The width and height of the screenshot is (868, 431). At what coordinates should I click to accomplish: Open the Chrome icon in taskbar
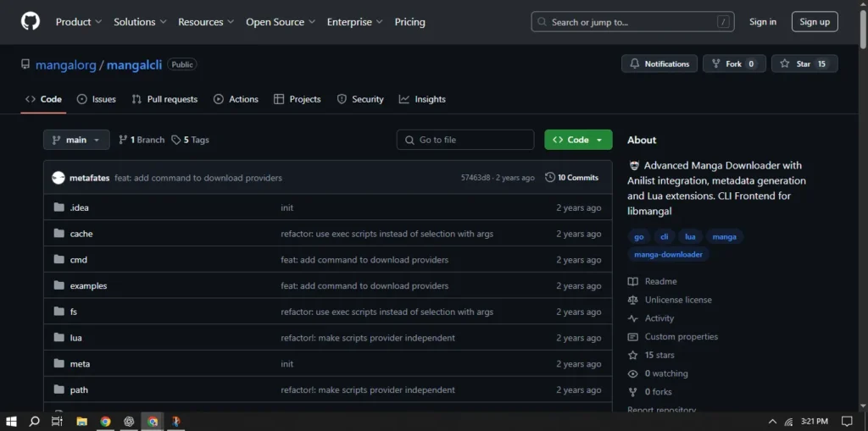(105, 421)
